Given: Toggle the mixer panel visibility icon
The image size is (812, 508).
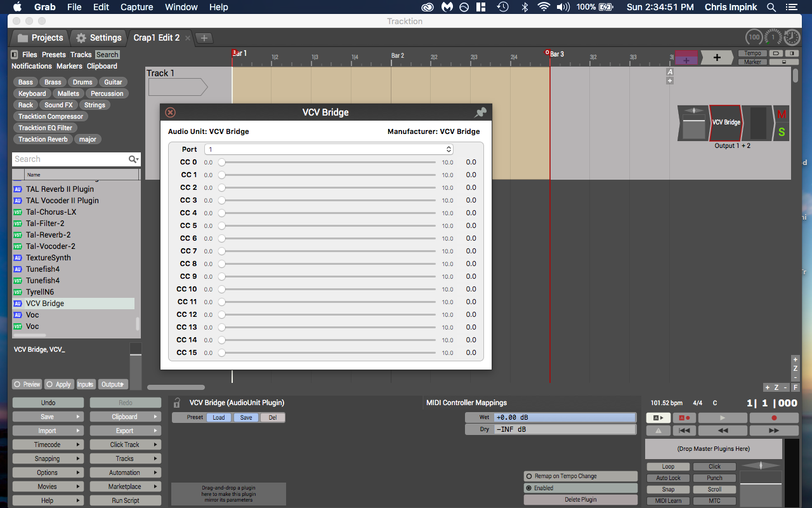Looking at the screenshot, I should point(791,53).
